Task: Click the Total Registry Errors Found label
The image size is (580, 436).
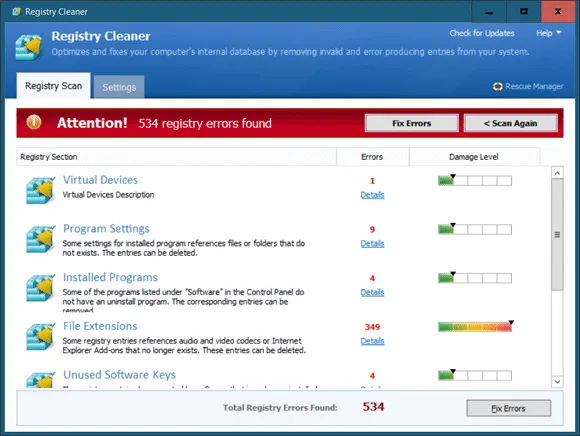Action: tap(280, 408)
